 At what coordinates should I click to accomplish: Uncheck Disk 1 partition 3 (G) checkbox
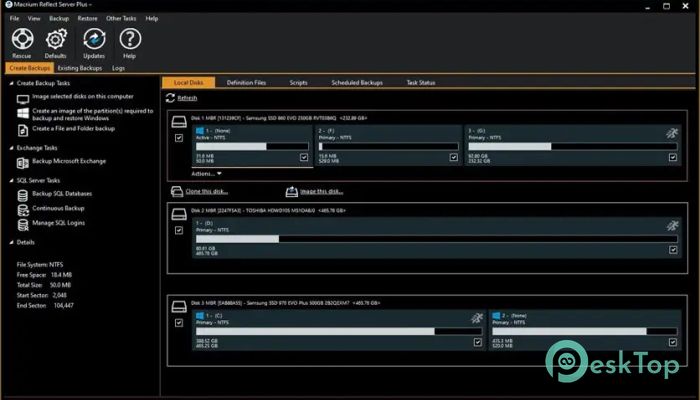pyautogui.click(x=673, y=157)
